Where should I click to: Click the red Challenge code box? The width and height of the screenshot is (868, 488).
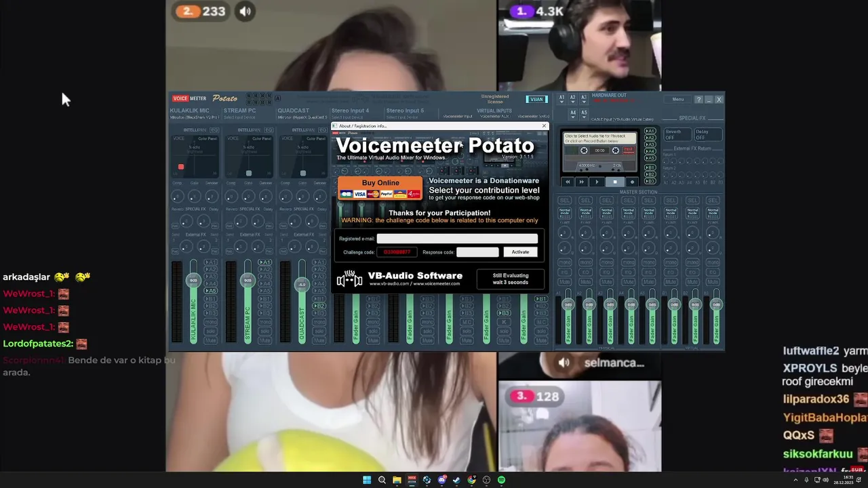pos(397,252)
